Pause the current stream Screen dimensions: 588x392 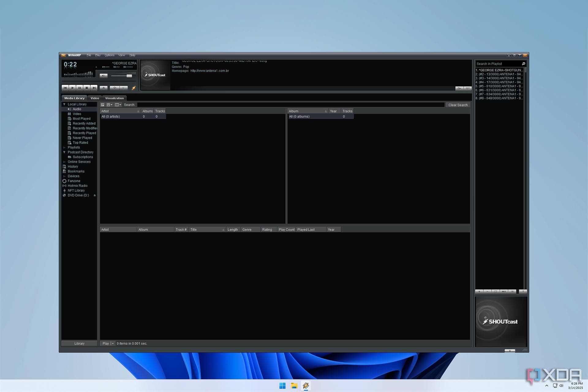click(x=79, y=88)
